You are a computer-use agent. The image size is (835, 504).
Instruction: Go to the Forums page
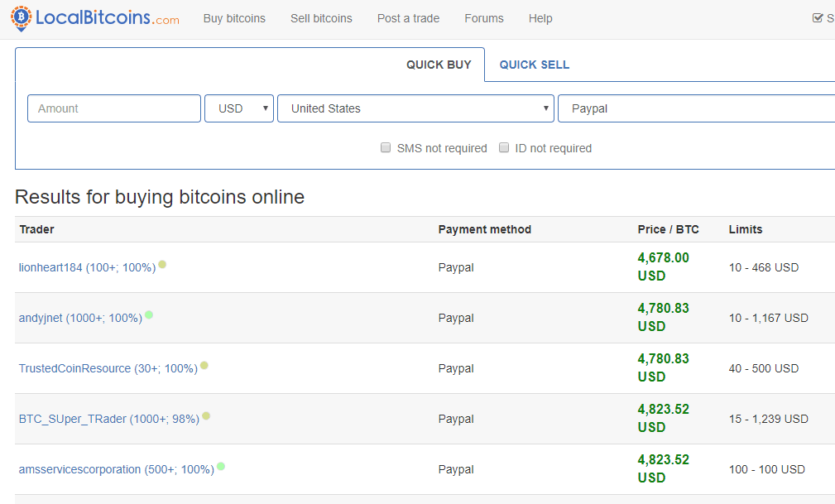[484, 19]
